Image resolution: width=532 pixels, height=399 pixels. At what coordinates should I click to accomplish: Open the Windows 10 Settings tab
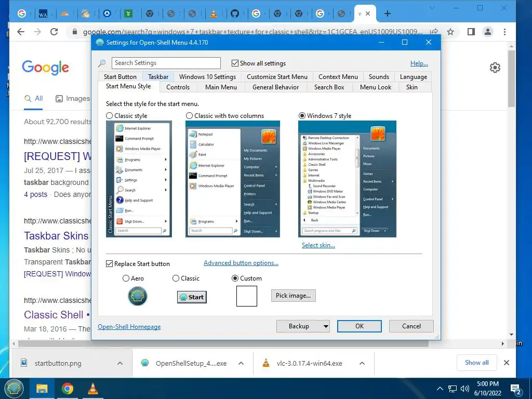(x=208, y=77)
